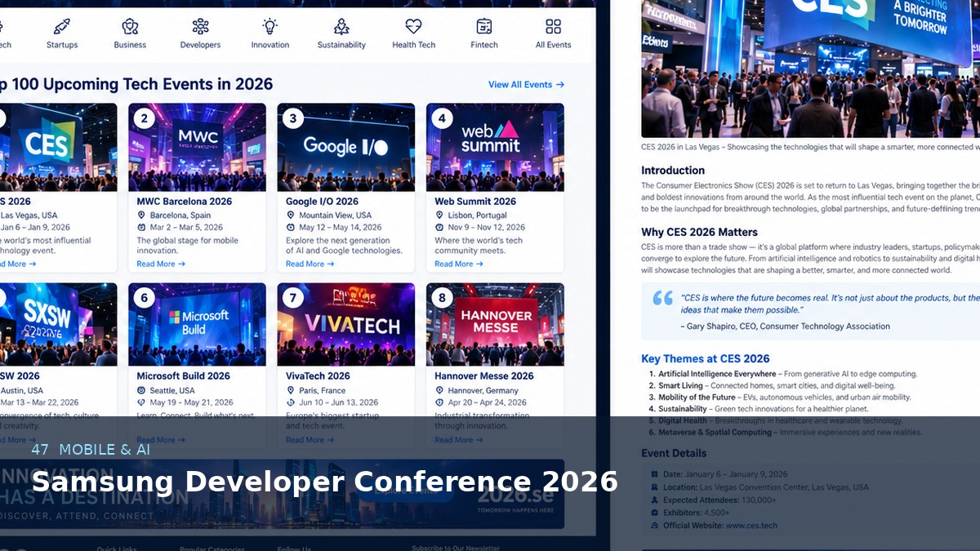Click the Seattle, USA location pin icon
The width and height of the screenshot is (980, 551).
[x=141, y=391]
